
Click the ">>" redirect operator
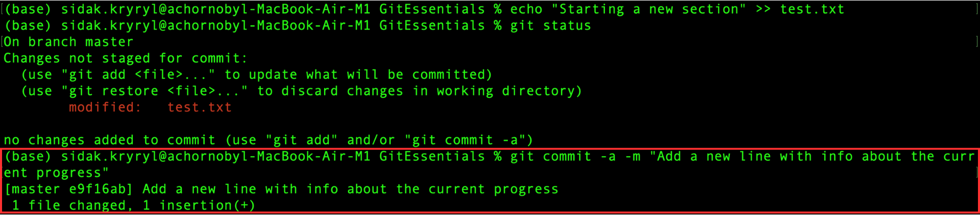[763, 9]
